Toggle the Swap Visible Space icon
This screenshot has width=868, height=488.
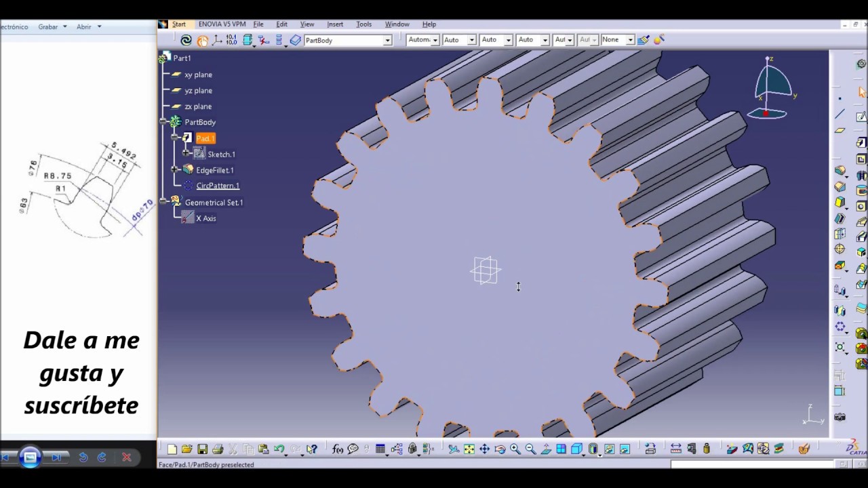[625, 449]
